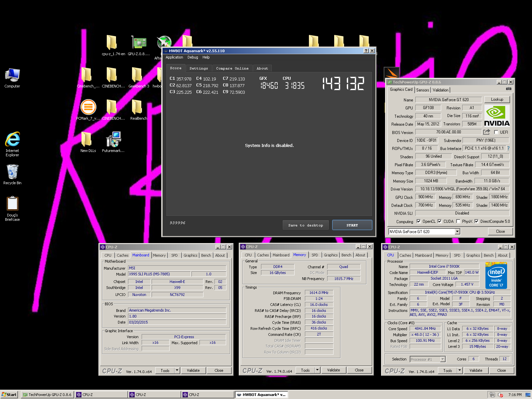Switch to Compare Online tab
The height and width of the screenshot is (399, 532).
(x=232, y=68)
